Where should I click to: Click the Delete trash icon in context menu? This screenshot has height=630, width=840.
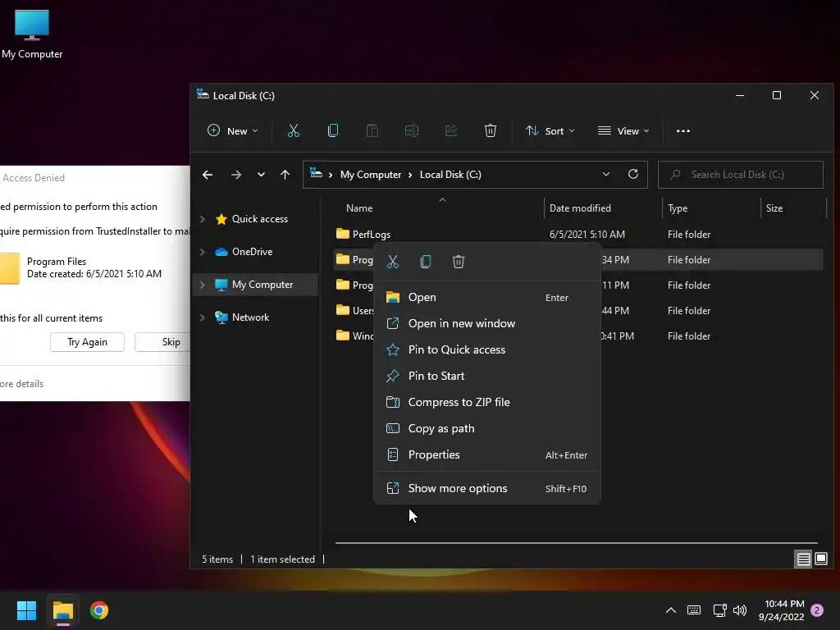(459, 262)
